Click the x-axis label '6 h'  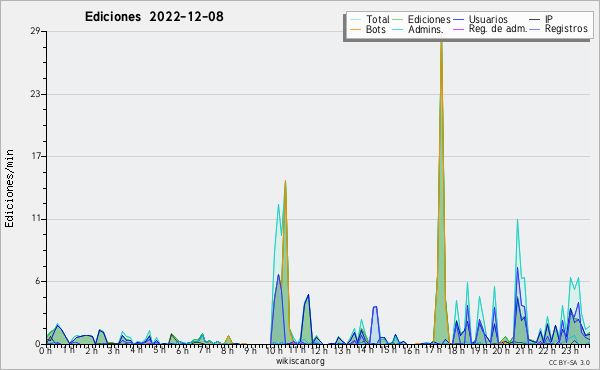tap(182, 351)
